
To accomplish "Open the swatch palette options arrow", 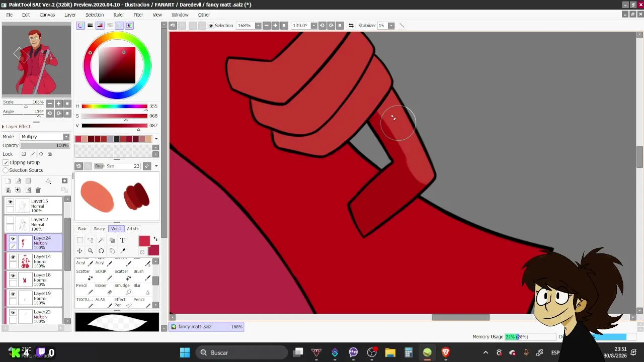I will (156, 139).
